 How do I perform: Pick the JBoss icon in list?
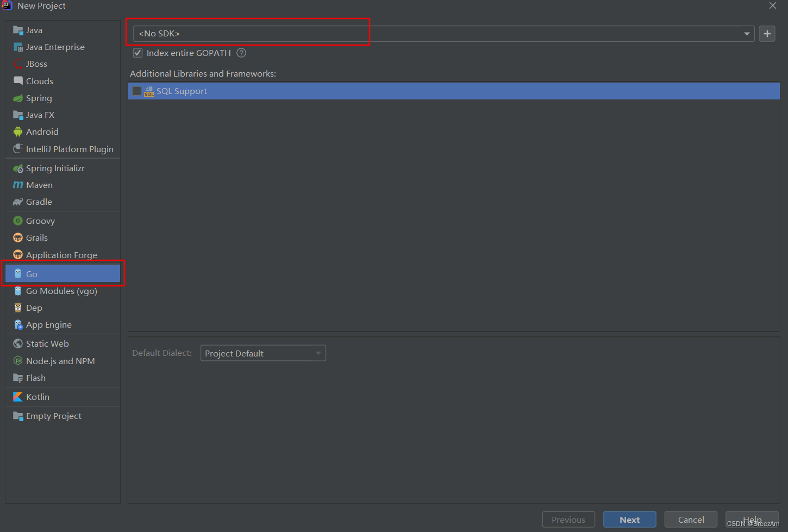click(x=18, y=64)
